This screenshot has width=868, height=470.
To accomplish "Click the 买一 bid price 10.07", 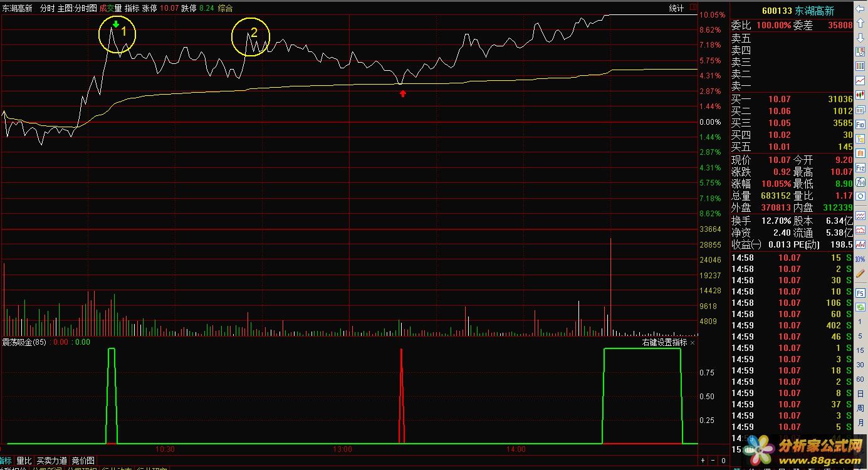I will coord(781,99).
